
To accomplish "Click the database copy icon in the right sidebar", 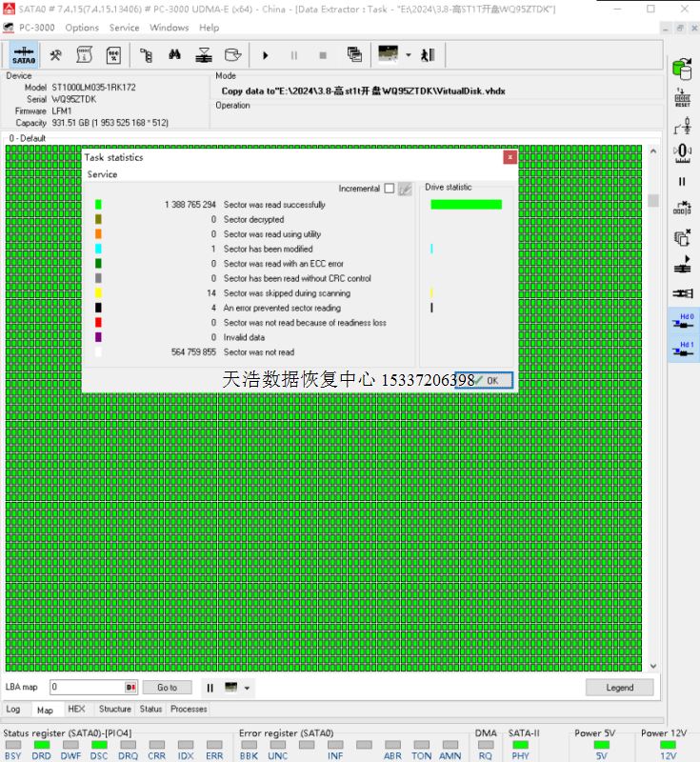I will (x=682, y=69).
